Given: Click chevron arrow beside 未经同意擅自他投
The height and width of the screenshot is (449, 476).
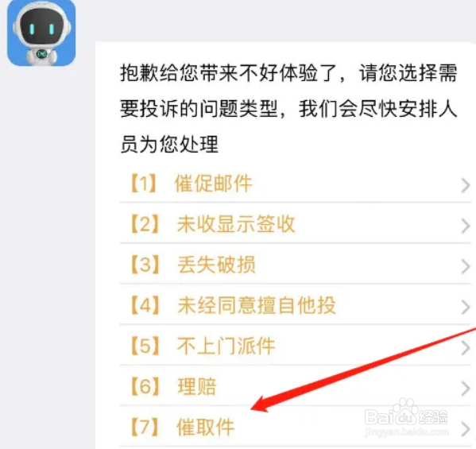Looking at the screenshot, I should click(466, 308).
